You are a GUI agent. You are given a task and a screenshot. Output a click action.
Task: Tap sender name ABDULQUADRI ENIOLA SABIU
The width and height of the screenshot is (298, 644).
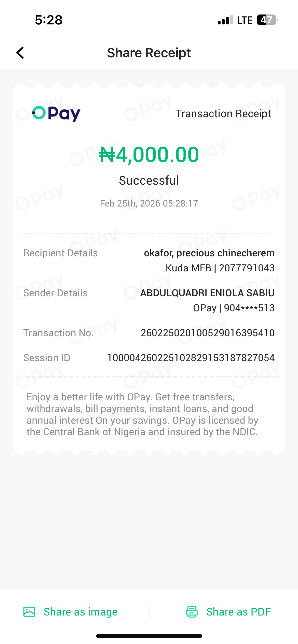point(207,293)
